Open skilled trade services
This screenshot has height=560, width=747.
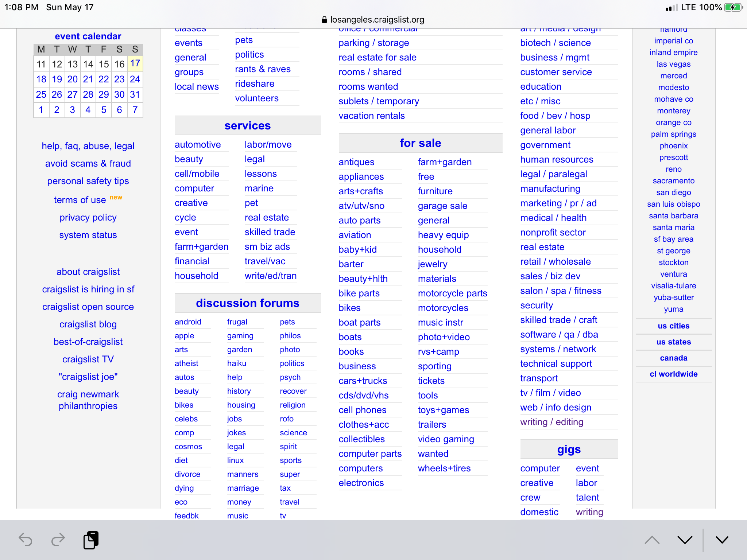270,232
